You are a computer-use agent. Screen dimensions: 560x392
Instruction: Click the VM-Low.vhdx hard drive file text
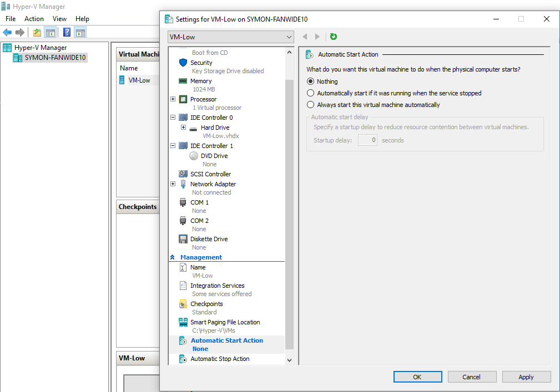pyautogui.click(x=221, y=136)
